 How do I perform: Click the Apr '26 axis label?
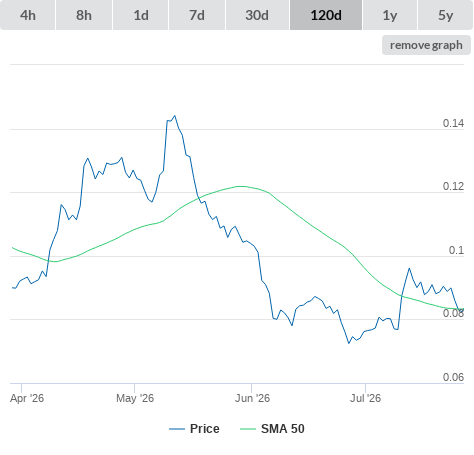27,398
